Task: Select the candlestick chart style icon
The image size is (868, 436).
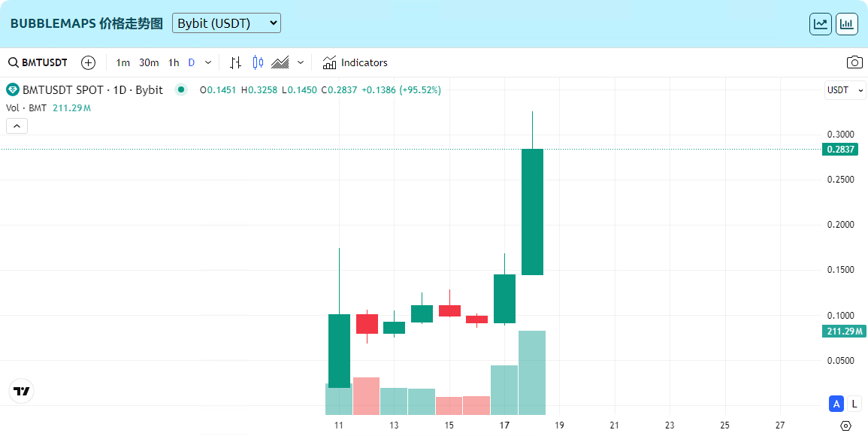Action: pyautogui.click(x=259, y=62)
